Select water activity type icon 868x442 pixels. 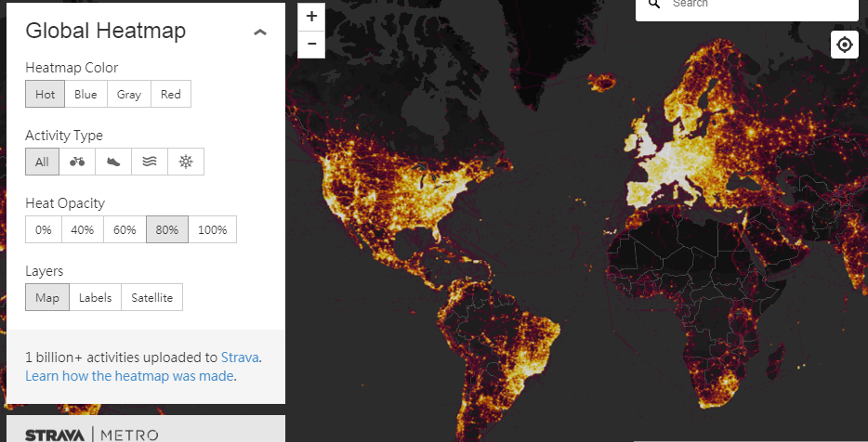(150, 162)
